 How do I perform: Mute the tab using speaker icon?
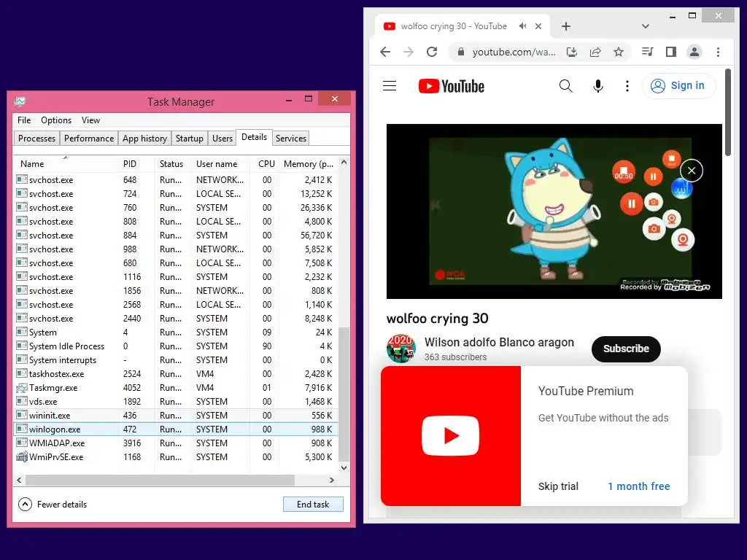(x=522, y=26)
